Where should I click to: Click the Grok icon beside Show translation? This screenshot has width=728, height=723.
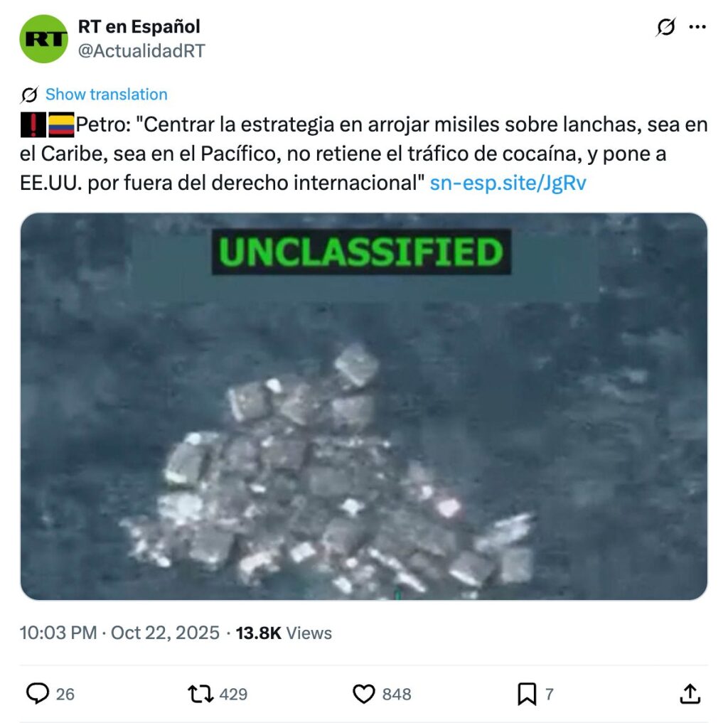29,95
